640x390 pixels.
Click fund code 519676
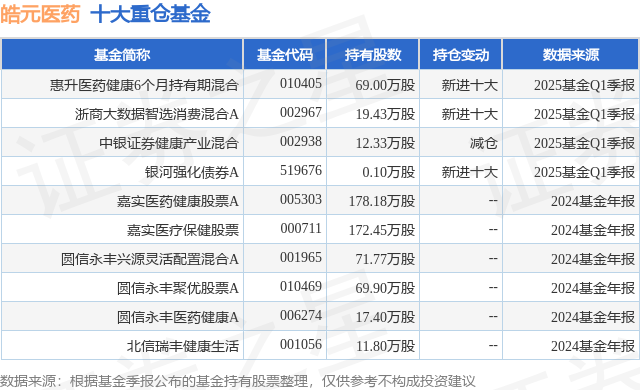pos(301,171)
